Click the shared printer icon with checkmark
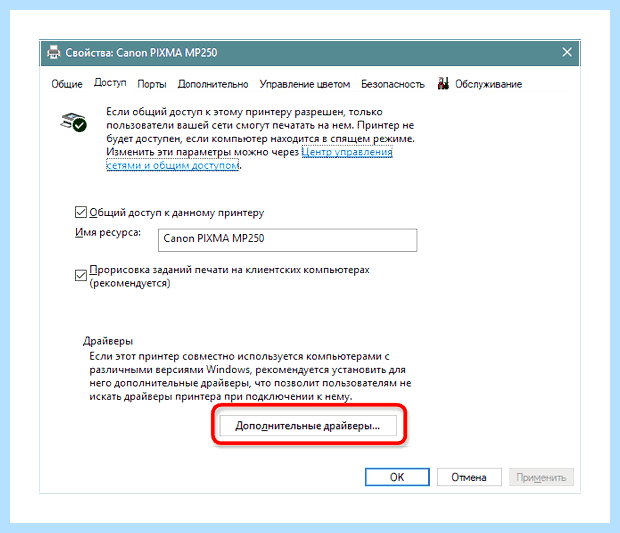620x533 pixels. point(74,122)
